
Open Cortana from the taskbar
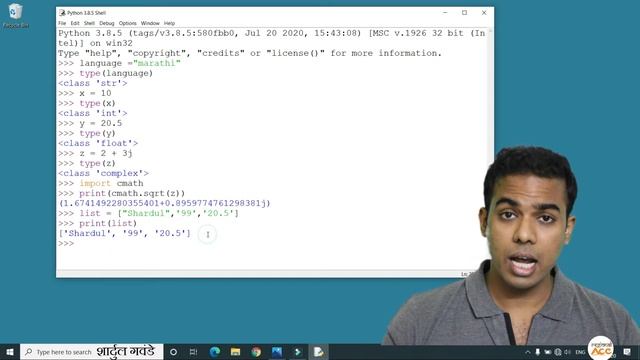coord(173,352)
